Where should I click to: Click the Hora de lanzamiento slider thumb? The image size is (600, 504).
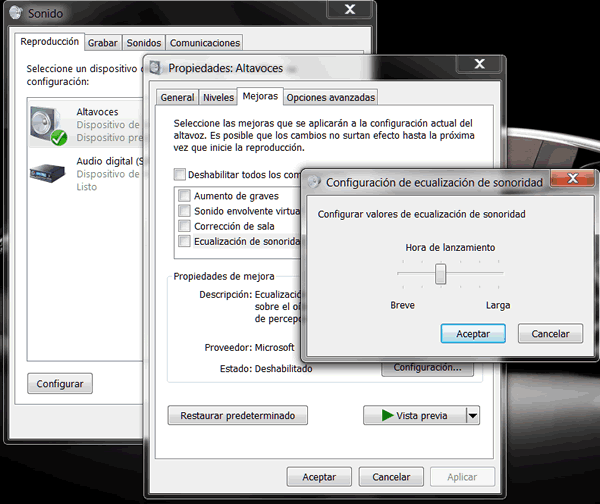[440, 274]
